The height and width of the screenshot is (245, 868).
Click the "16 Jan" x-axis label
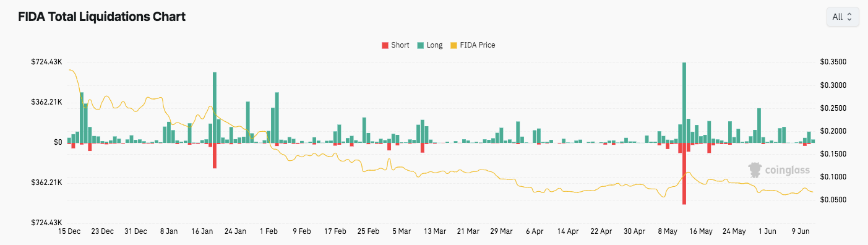(202, 231)
